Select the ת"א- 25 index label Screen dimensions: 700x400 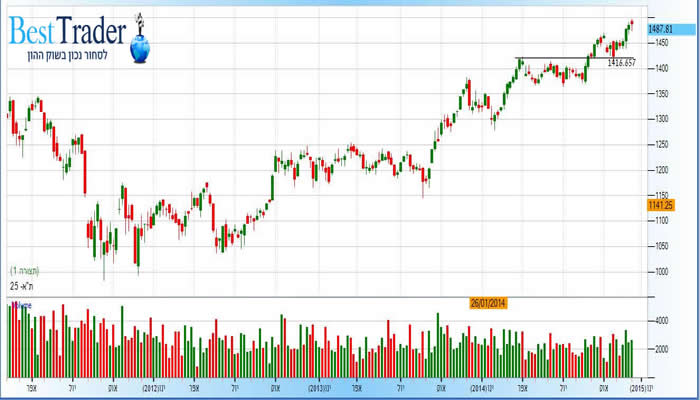(x=23, y=286)
